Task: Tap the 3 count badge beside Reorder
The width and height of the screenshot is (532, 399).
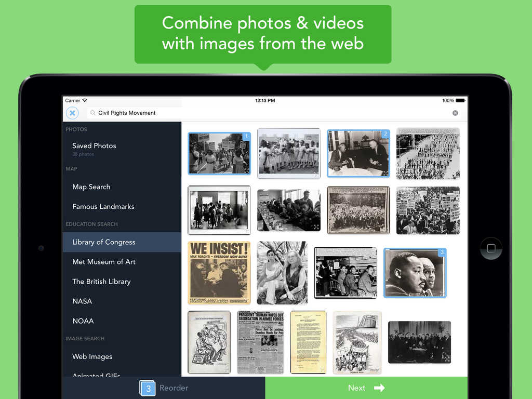Action: pyautogui.click(x=148, y=388)
